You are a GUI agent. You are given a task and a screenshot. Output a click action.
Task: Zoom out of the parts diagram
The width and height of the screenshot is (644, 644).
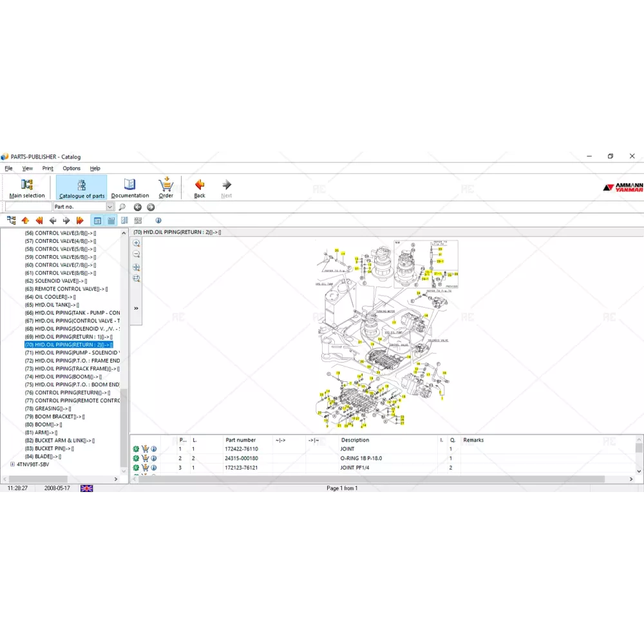click(x=137, y=255)
